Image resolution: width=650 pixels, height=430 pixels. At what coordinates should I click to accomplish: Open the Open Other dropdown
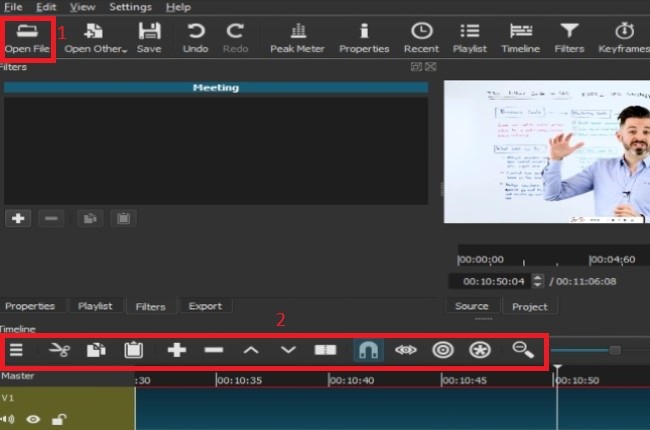tap(95, 38)
